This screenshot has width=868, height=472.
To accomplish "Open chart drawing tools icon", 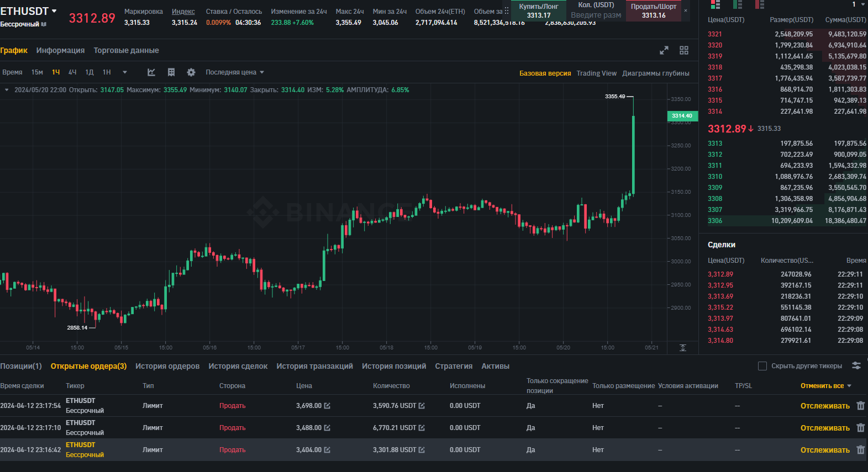I will pos(151,72).
